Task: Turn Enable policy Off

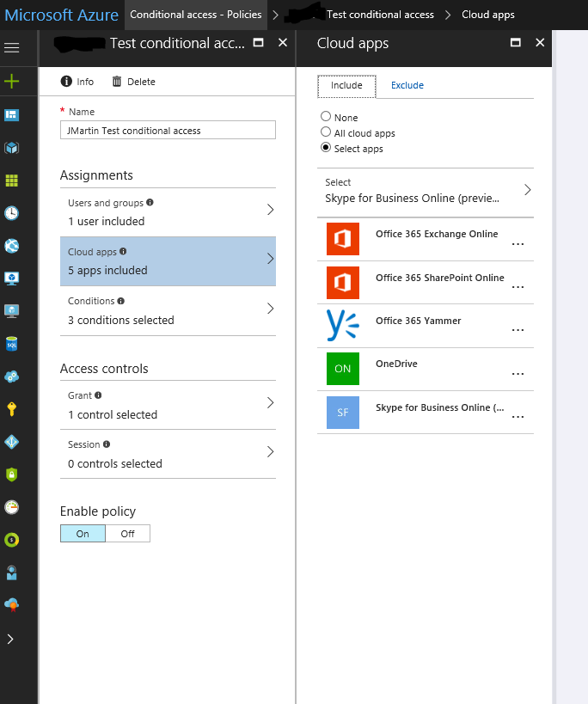Action: (127, 534)
